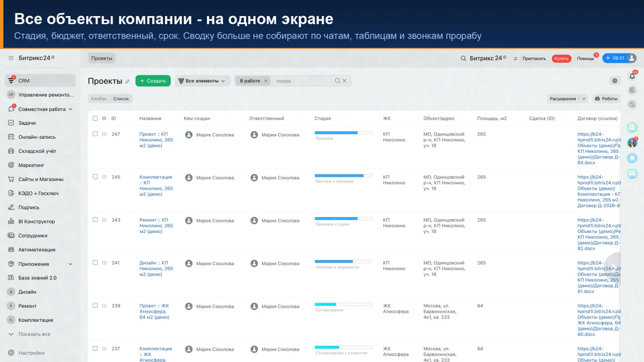This screenshot has width=644, height=362.
Task: Open Настройки gear in sidebar
Action: pos(11,353)
